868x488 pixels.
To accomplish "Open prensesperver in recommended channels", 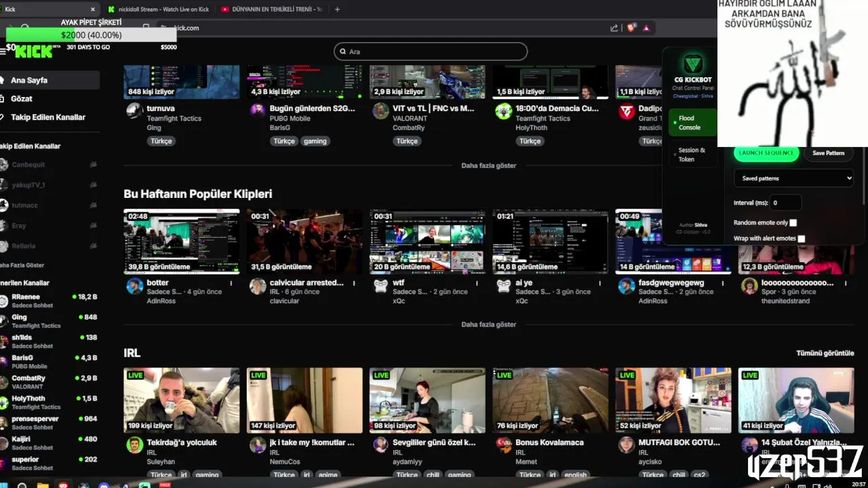I will tap(49, 422).
